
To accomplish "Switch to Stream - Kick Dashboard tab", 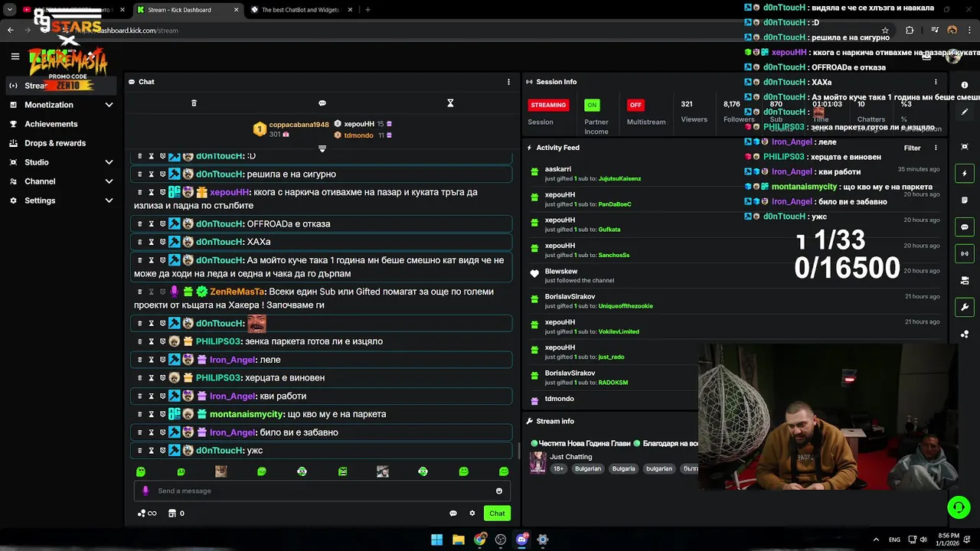I will (x=188, y=10).
